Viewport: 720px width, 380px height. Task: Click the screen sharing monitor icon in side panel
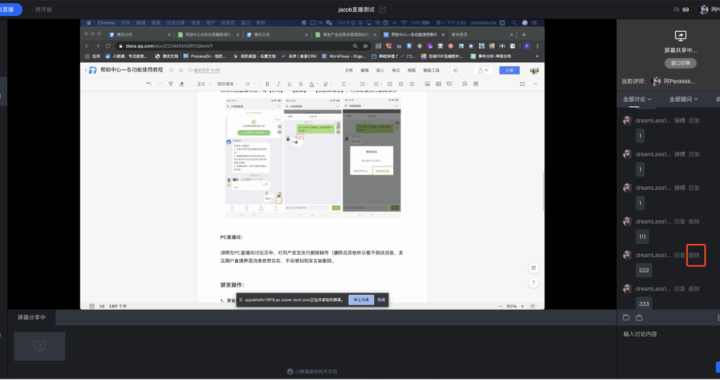[681, 36]
